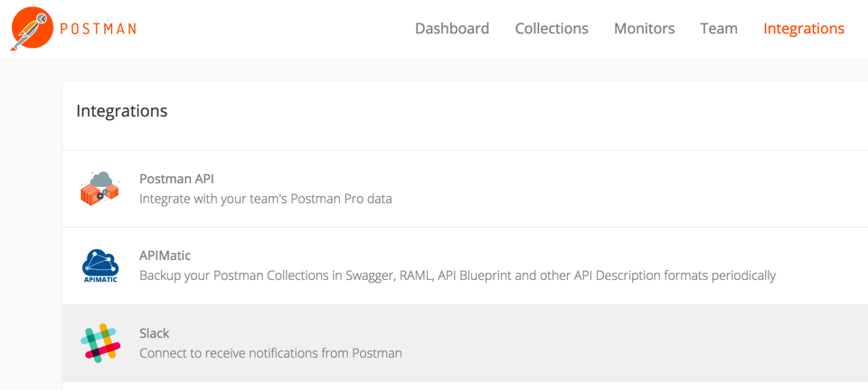Click the orange POSTMAN wordmark
This screenshot has width=868, height=392.
(x=98, y=29)
